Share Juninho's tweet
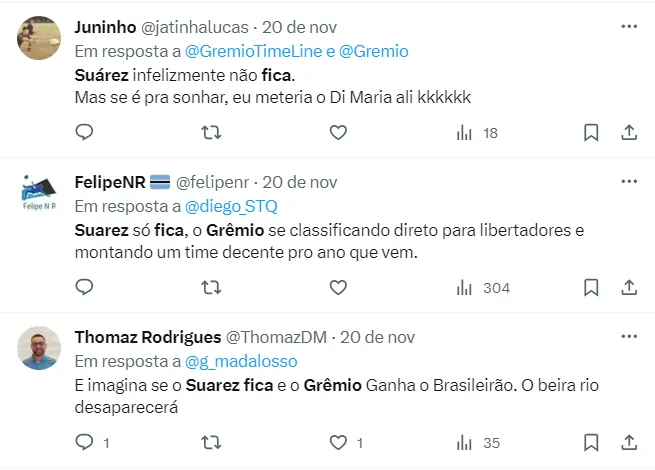The height and width of the screenshot is (470, 655). [x=629, y=132]
